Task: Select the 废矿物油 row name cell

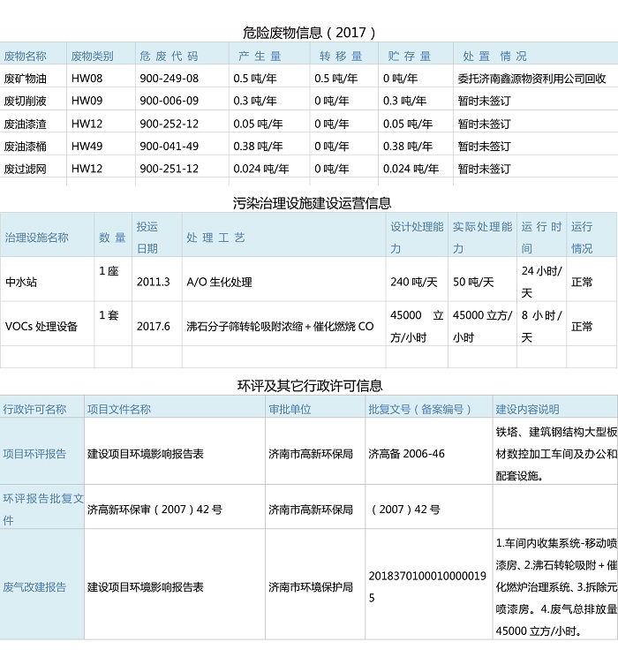Action: pyautogui.click(x=26, y=78)
